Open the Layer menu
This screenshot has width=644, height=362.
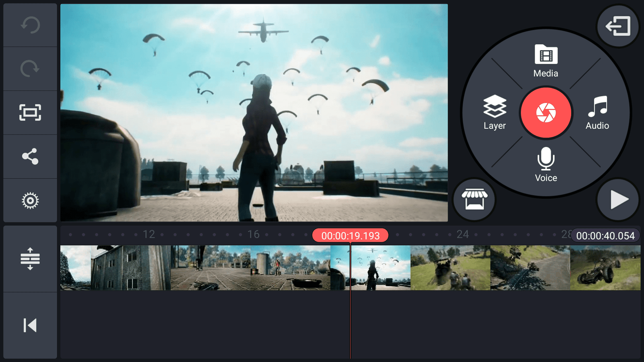(495, 113)
